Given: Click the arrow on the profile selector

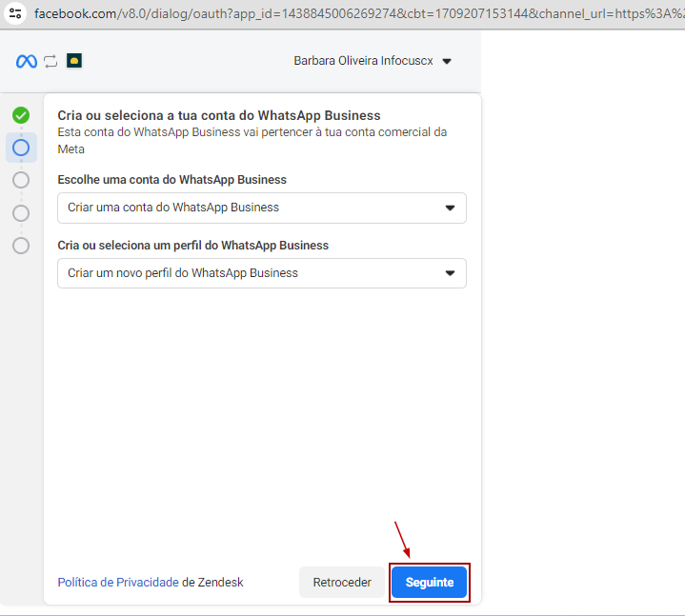Looking at the screenshot, I should [x=450, y=273].
